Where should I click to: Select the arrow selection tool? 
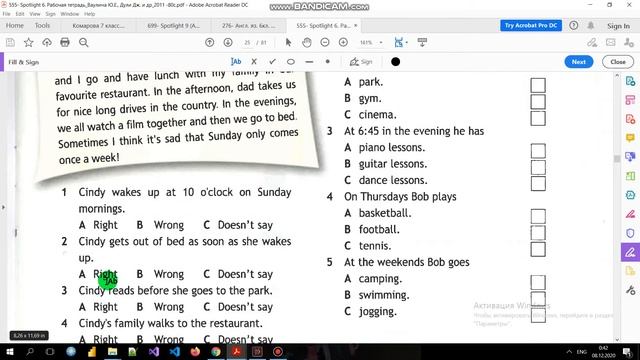tap(288, 42)
